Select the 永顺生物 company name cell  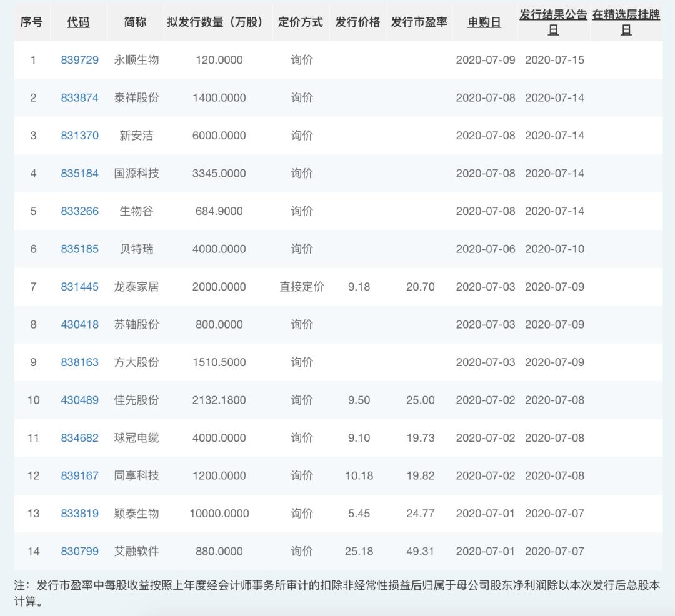(x=133, y=60)
